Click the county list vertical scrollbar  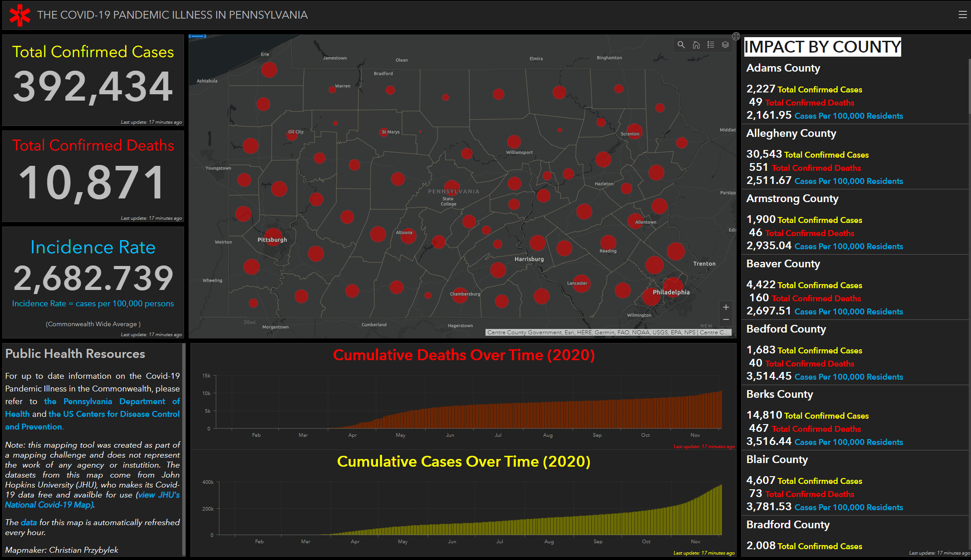969,86
